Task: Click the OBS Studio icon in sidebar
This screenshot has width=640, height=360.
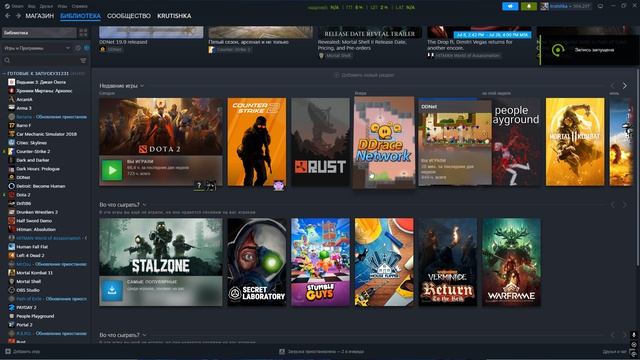Action: (11, 290)
